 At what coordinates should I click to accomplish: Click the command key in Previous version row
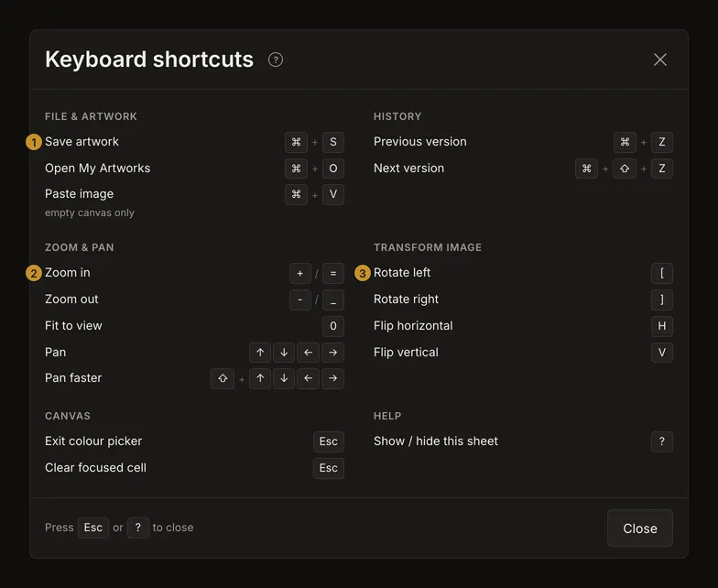click(x=625, y=142)
